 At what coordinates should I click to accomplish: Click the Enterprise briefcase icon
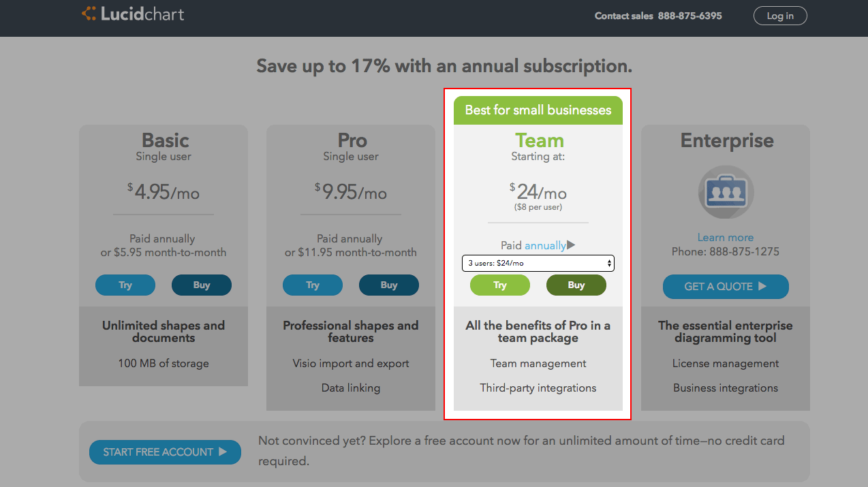(x=726, y=191)
